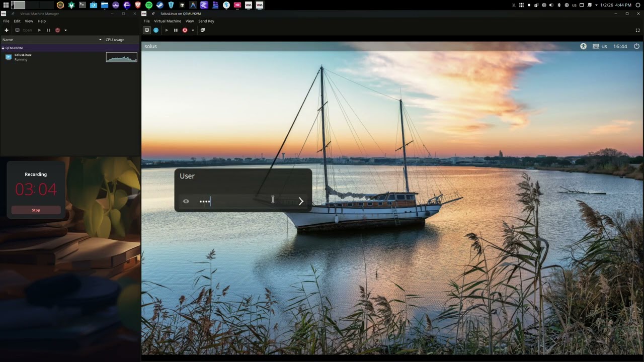Shut down VM with Virtual Machine Manager's red power icon
This screenshot has height=362, width=644.
[x=57, y=30]
